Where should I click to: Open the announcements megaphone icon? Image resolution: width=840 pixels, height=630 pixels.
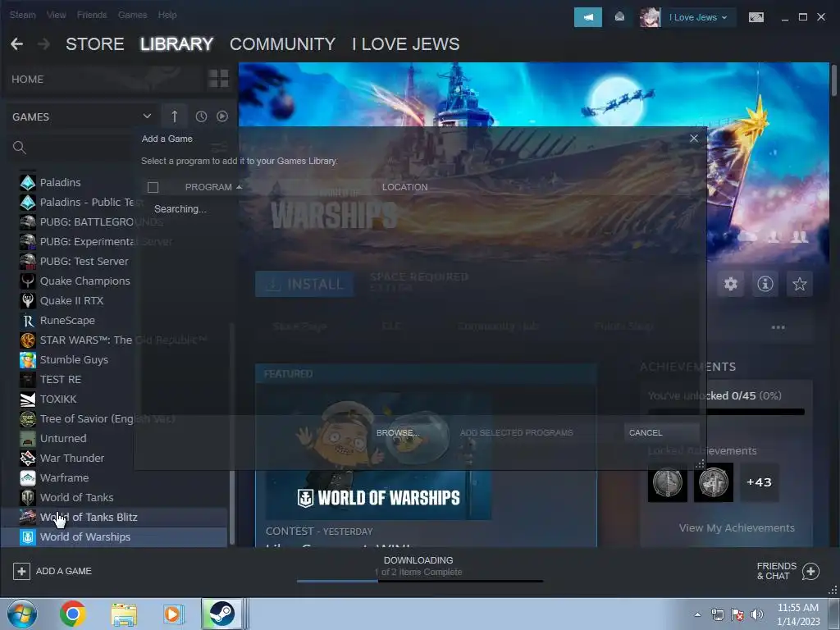(587, 17)
